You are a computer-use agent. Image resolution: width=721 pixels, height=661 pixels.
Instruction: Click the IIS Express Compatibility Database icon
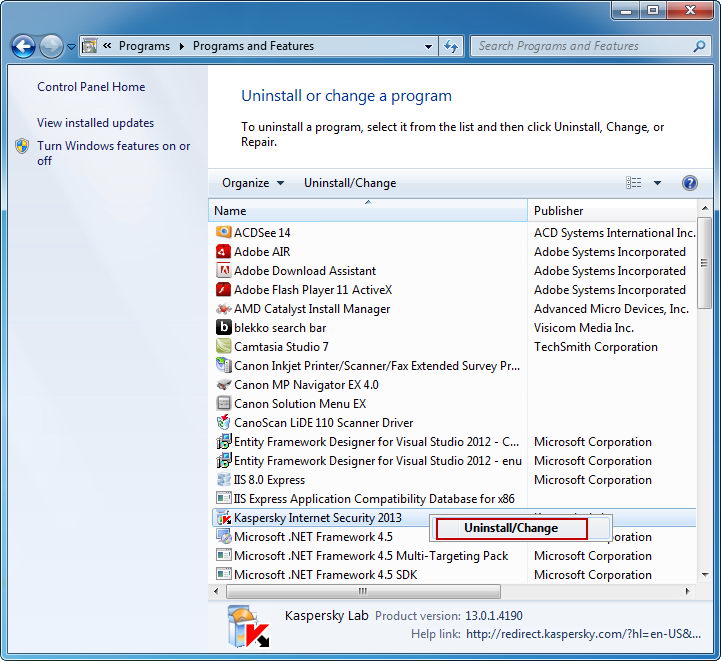coord(223,498)
